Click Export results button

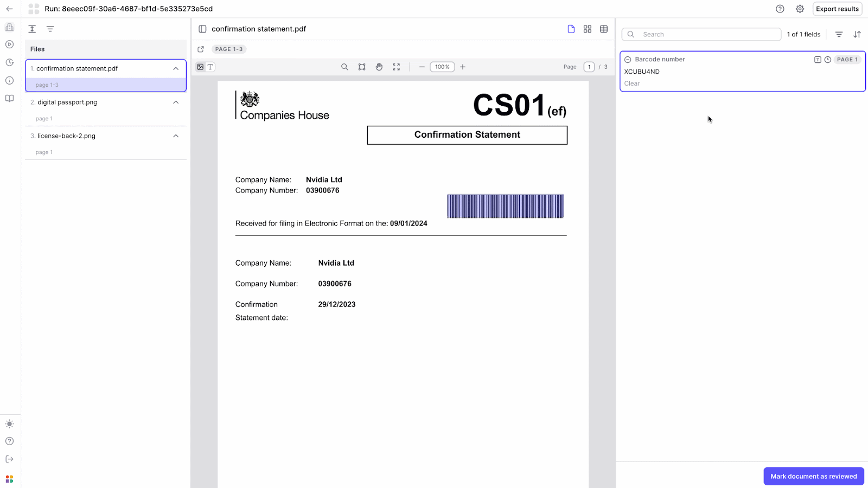tap(837, 9)
